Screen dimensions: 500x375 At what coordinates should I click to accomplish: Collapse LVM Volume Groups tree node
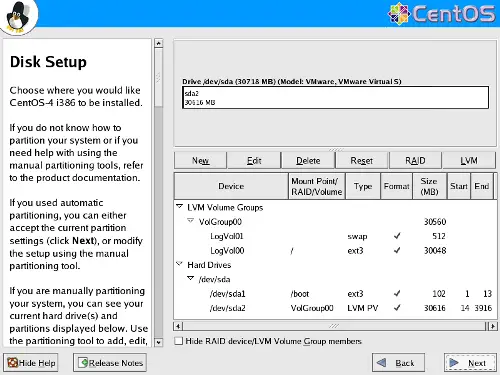(x=180, y=207)
